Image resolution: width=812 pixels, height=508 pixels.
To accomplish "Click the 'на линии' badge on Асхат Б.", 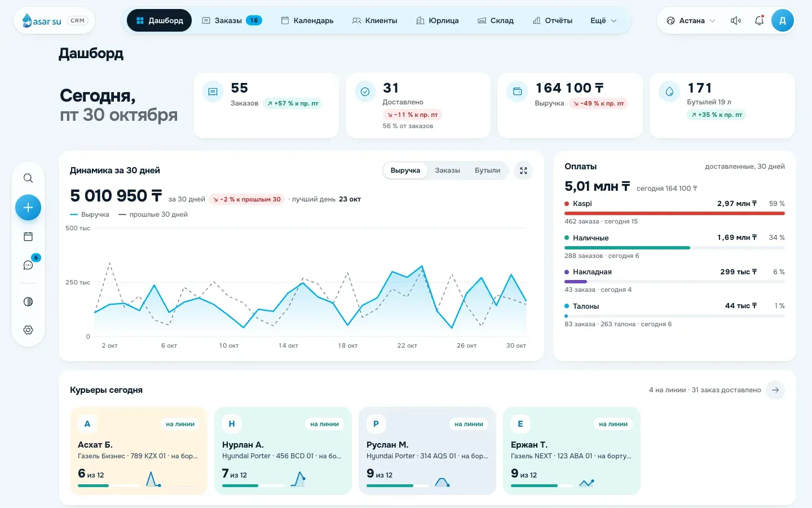I will tap(180, 424).
